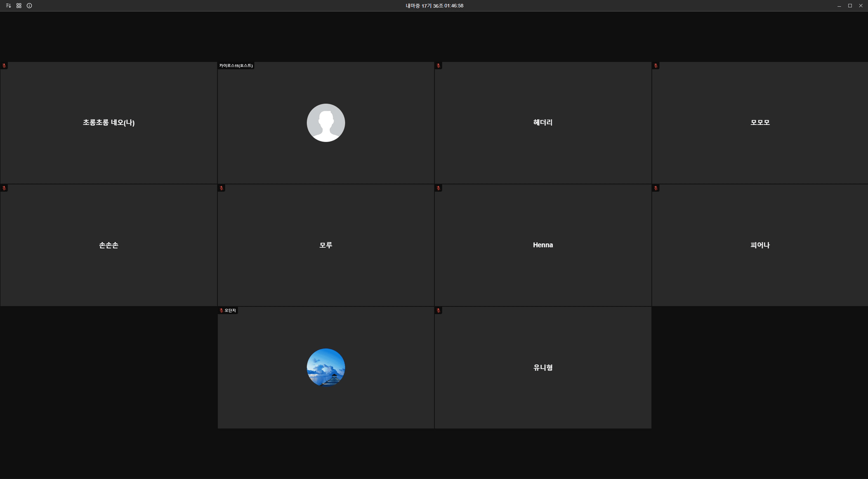Click muted mic icon on 모모모 tile
Image resolution: width=868 pixels, height=479 pixels.
(656, 66)
